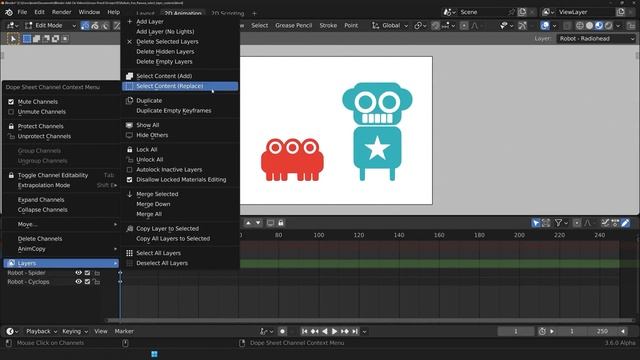Click Protect Channels in context menu

point(61,127)
